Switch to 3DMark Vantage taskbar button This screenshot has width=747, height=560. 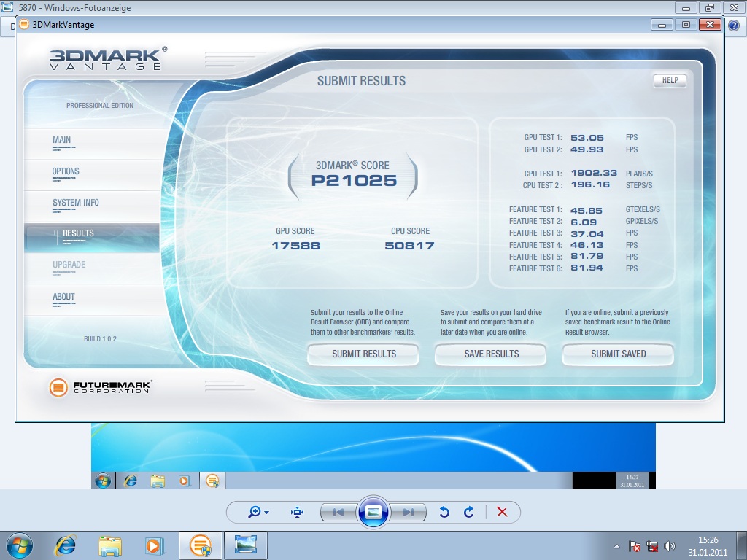[201, 545]
